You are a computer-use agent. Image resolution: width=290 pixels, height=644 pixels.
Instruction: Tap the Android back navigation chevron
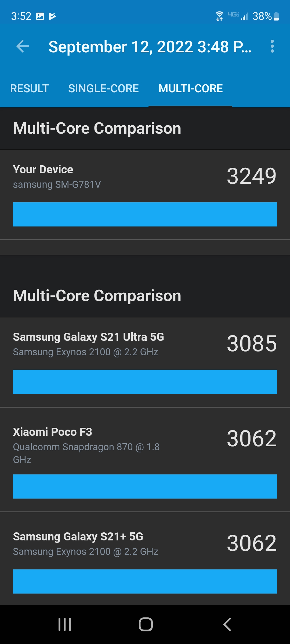[227, 624]
